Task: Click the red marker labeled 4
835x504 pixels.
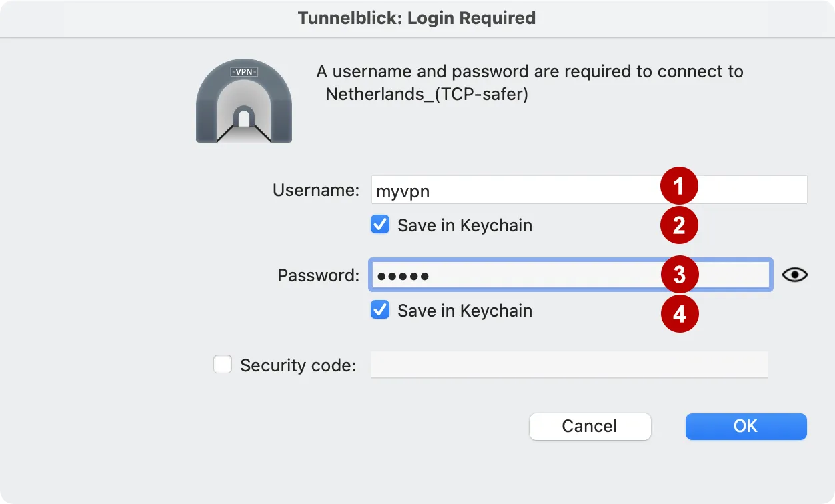Action: [680, 313]
